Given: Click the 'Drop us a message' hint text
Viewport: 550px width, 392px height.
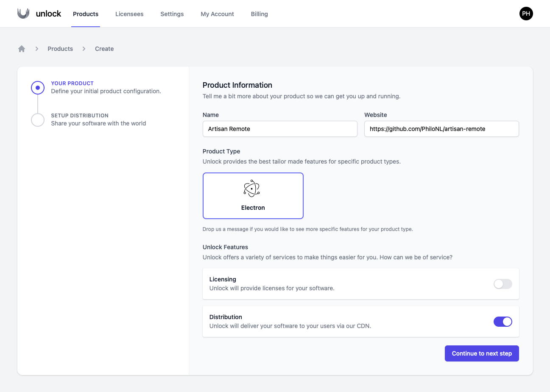Looking at the screenshot, I should click(308, 229).
